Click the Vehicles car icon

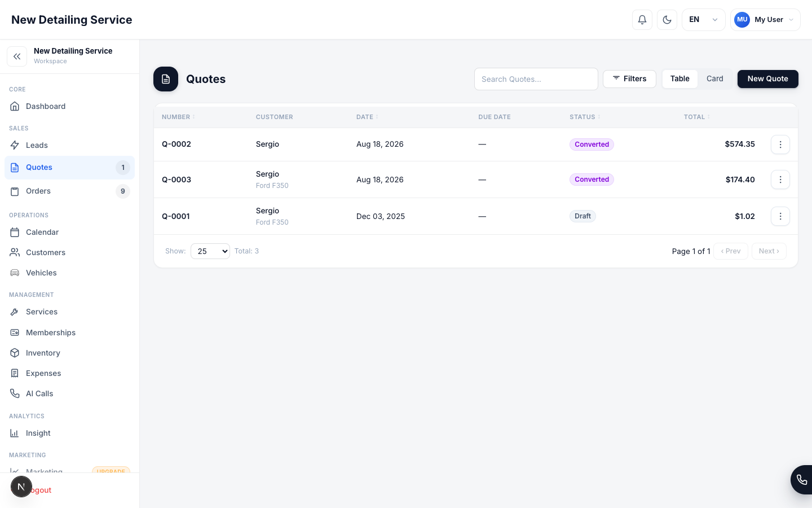tap(15, 273)
